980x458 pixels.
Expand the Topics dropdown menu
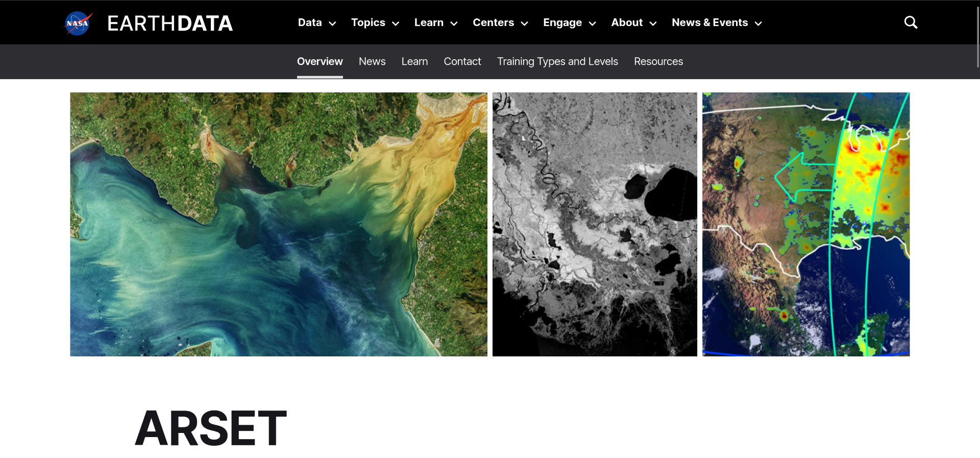pos(375,22)
